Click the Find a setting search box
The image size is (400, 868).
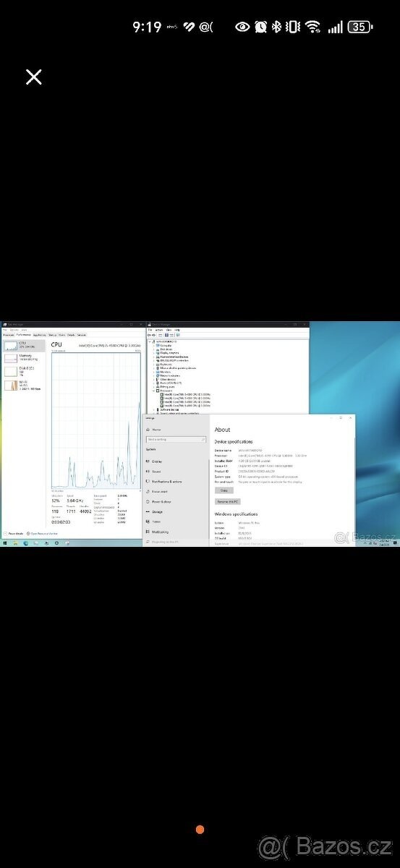[176, 439]
